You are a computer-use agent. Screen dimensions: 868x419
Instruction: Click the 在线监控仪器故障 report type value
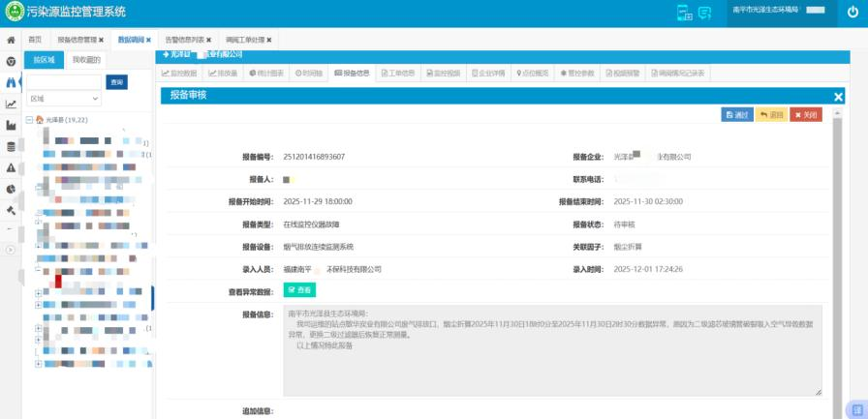tap(311, 224)
